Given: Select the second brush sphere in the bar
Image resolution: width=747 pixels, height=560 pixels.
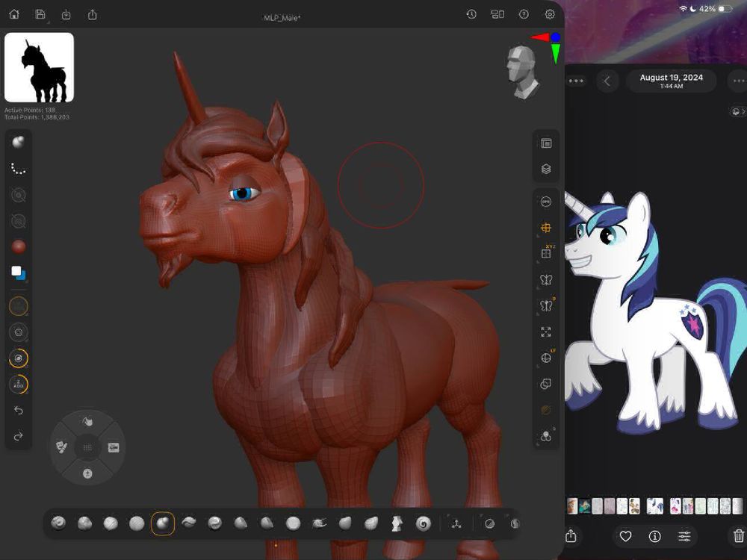Looking at the screenshot, I should 85,523.
